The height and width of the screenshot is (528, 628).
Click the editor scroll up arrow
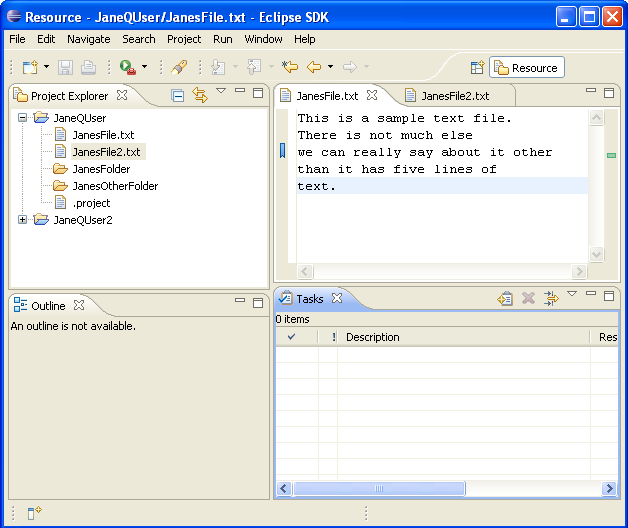(596, 118)
